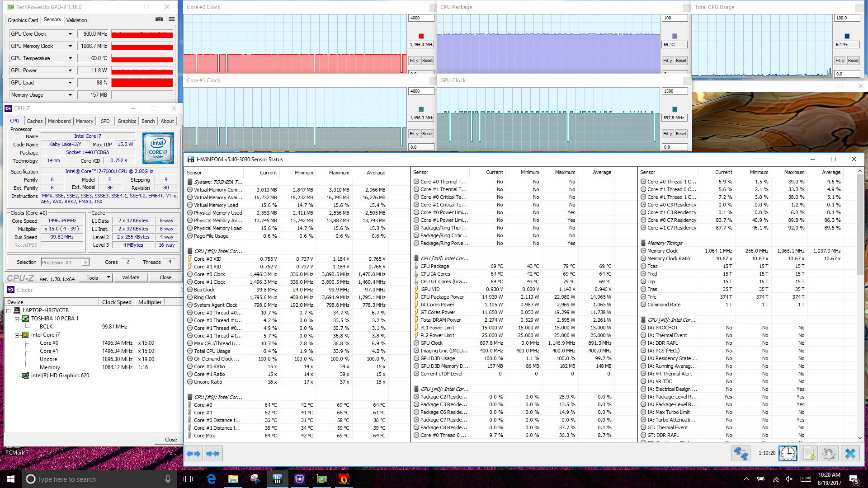This screenshot has width=868, height=488.
Task: Open Microsoft Edge from the taskbar
Action: point(211,479)
